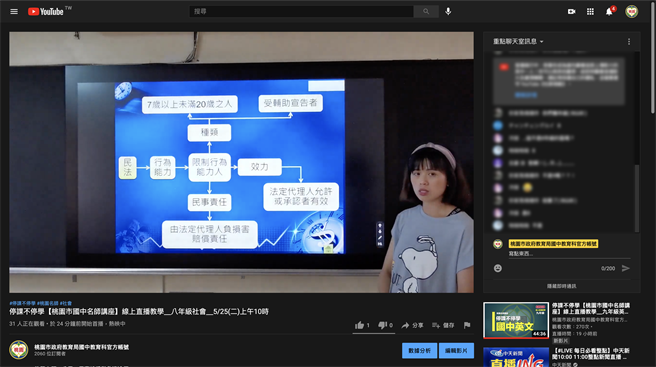The width and height of the screenshot is (656, 367).
Task: Click the search input field
Action: [x=301, y=12]
